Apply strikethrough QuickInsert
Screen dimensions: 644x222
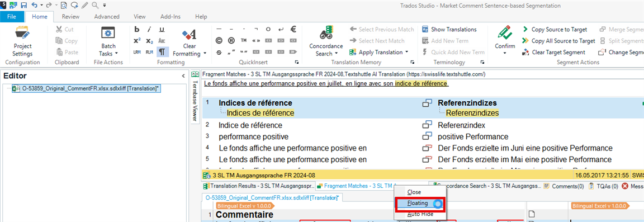(219, 52)
